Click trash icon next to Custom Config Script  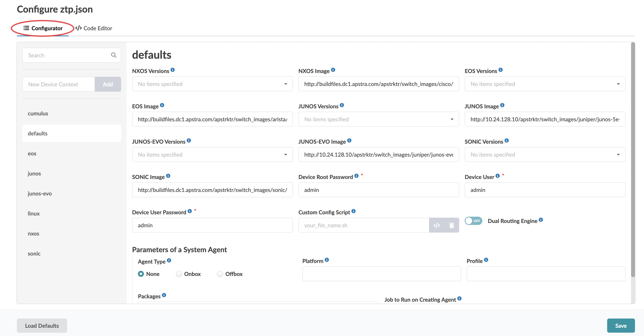[x=452, y=225]
